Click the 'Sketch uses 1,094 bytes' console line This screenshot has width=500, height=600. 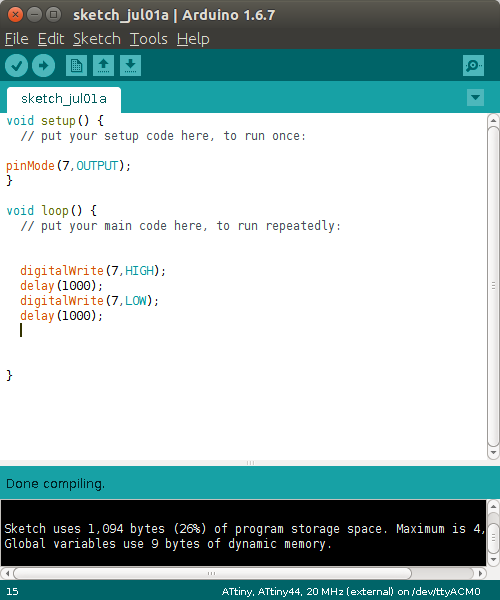(245, 529)
